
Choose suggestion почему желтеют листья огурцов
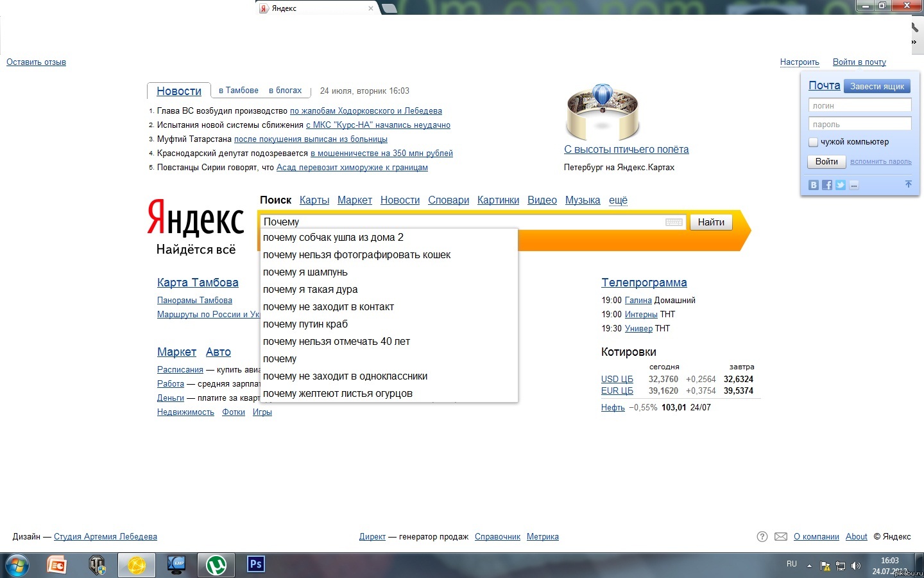[x=389, y=394]
